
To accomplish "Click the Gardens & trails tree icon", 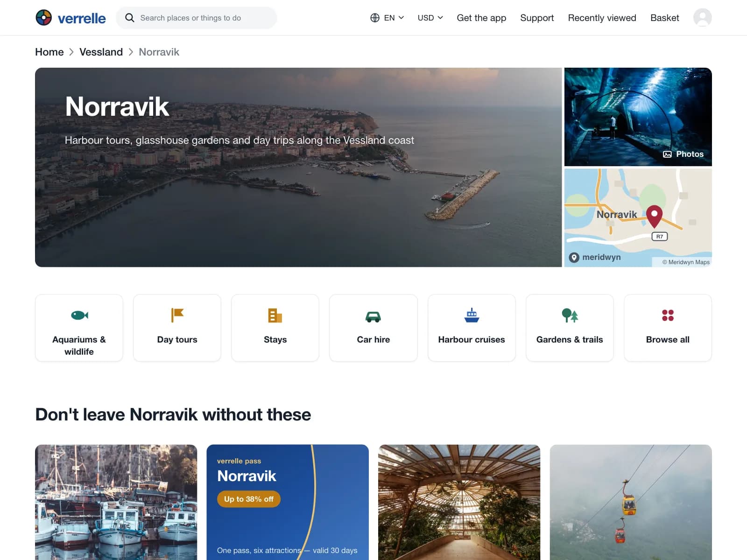I will click(570, 315).
